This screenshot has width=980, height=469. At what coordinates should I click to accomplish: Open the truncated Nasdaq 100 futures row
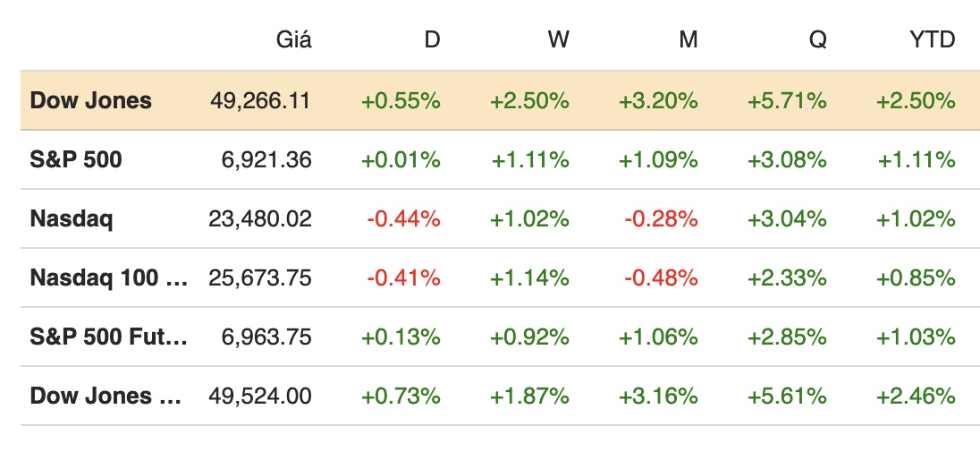(109, 277)
